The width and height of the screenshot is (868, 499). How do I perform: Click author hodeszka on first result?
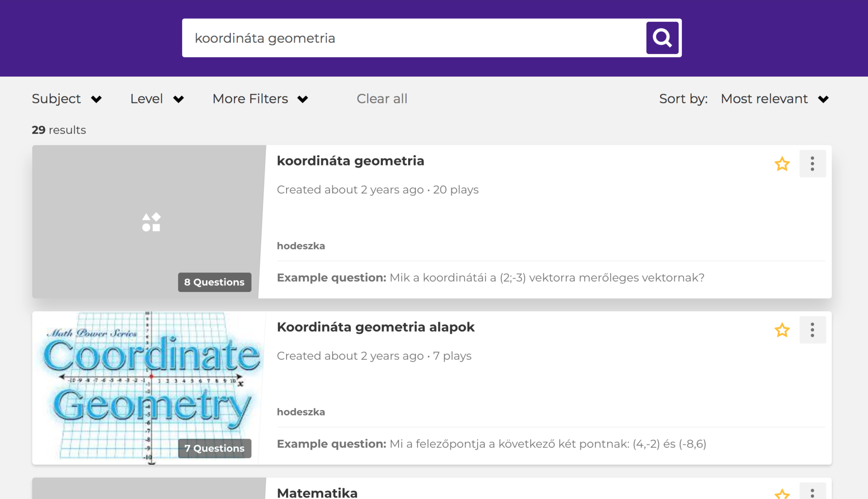point(300,246)
